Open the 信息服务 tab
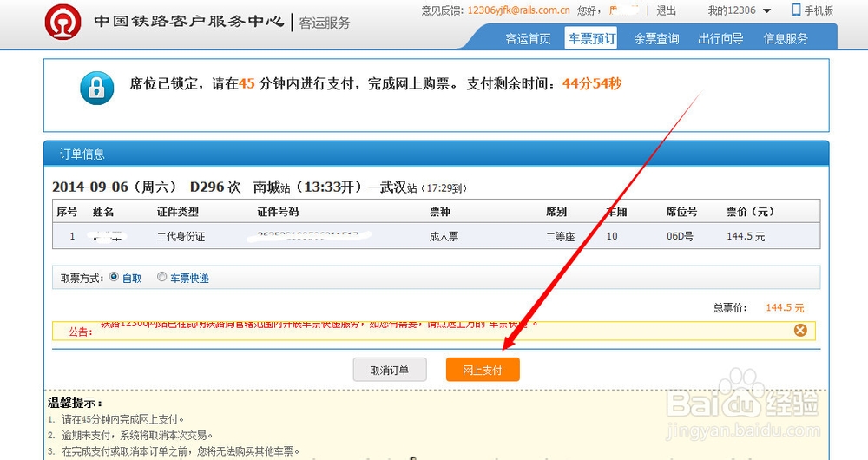Image resolution: width=868 pixels, height=460 pixels. coord(786,39)
